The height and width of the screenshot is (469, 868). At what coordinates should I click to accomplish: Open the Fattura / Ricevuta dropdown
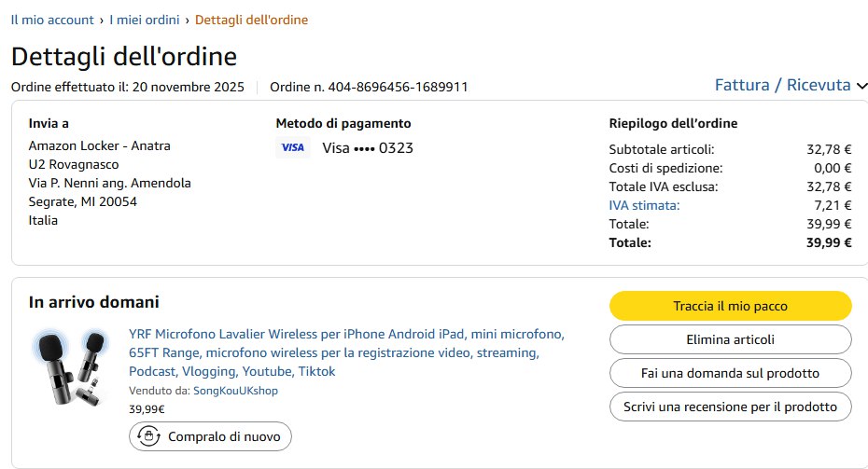pyautogui.click(x=791, y=85)
